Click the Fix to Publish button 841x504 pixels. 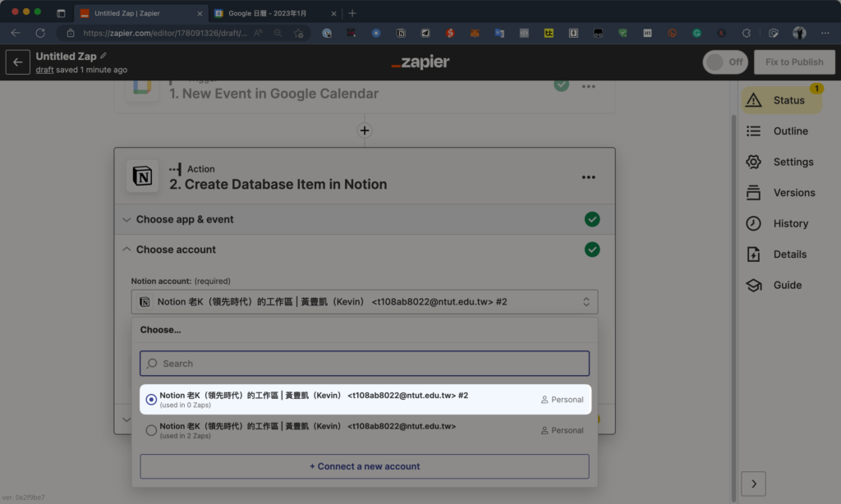click(794, 62)
